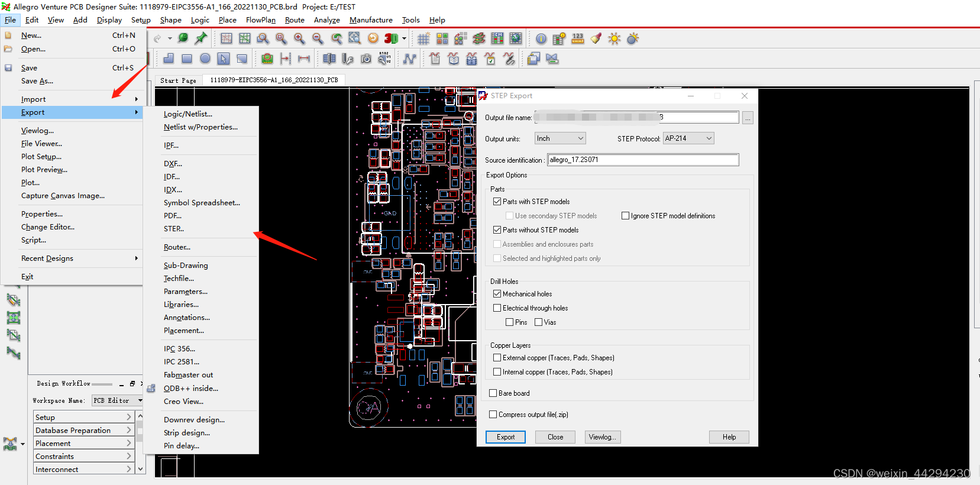Screen dimensions: 980x485
Task: Click the Output file name field
Action: coord(636,117)
